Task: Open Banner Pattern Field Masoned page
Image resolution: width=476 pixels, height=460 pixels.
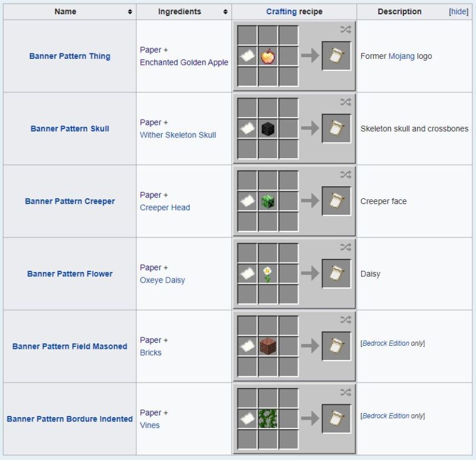Action: pyautogui.click(x=70, y=346)
